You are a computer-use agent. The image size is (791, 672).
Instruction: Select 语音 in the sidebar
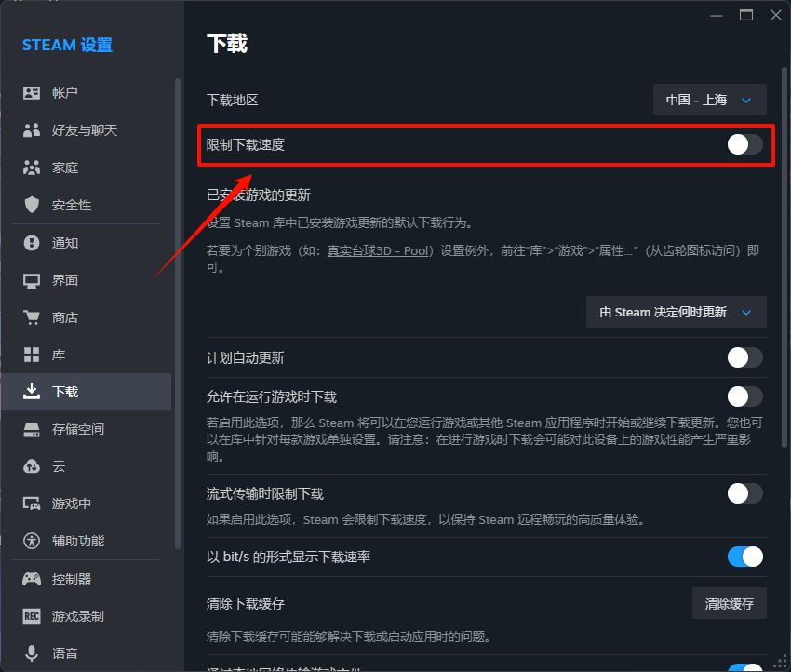point(87,653)
